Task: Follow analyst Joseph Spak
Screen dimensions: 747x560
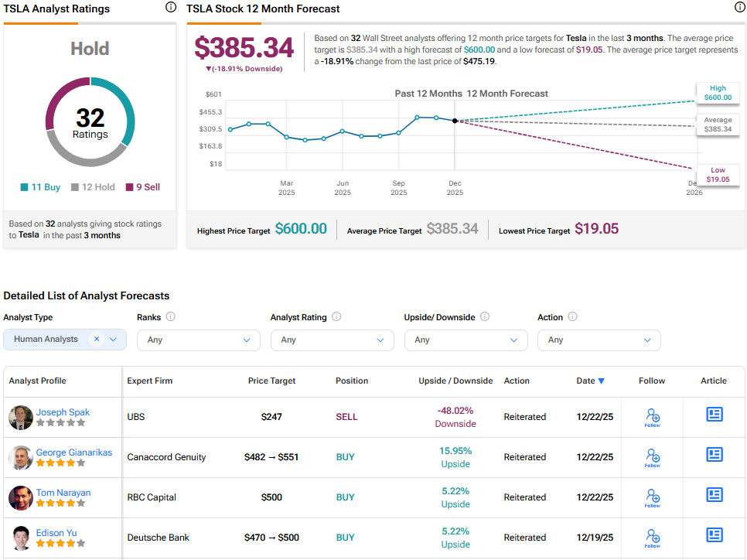Action: (652, 418)
